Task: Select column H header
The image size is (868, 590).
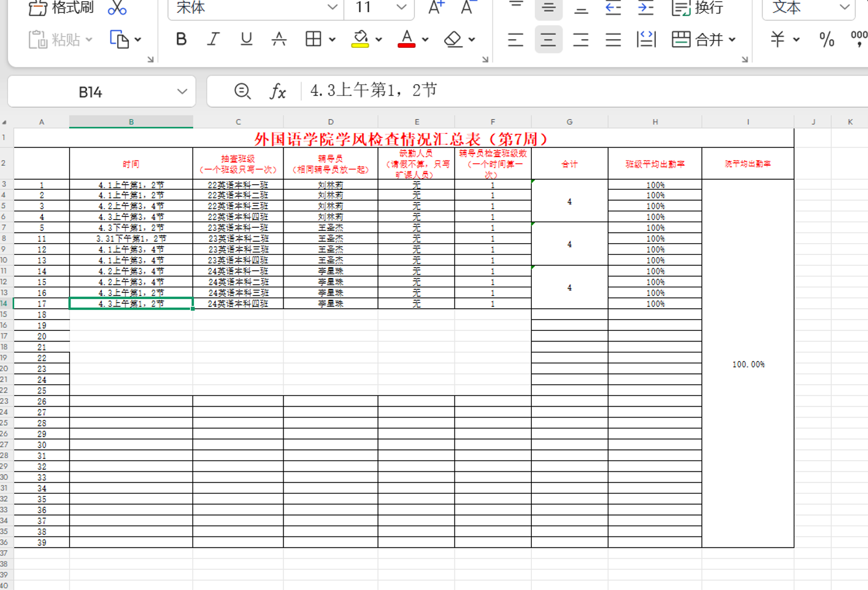Action: (x=655, y=122)
